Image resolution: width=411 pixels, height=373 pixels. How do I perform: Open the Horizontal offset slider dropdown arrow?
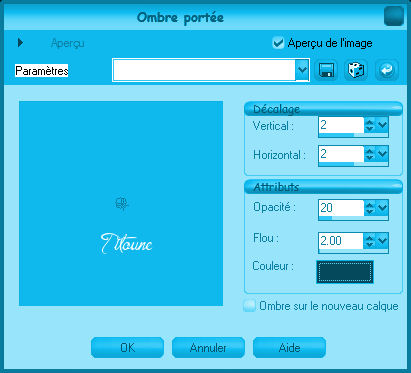point(383,154)
